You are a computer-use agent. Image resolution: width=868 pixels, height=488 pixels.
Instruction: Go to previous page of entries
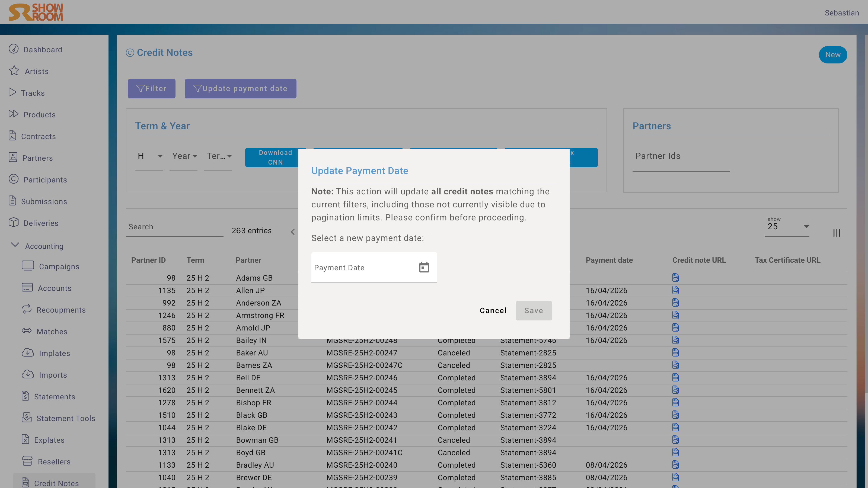click(x=292, y=232)
